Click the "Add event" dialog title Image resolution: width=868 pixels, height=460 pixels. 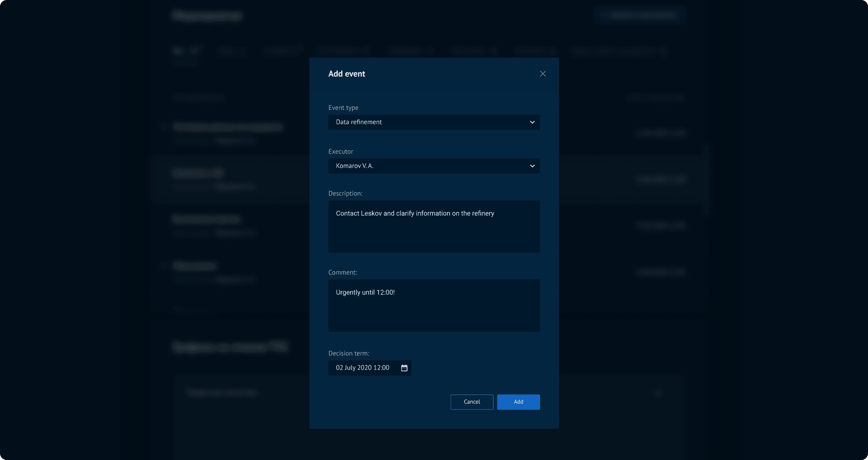click(x=346, y=74)
